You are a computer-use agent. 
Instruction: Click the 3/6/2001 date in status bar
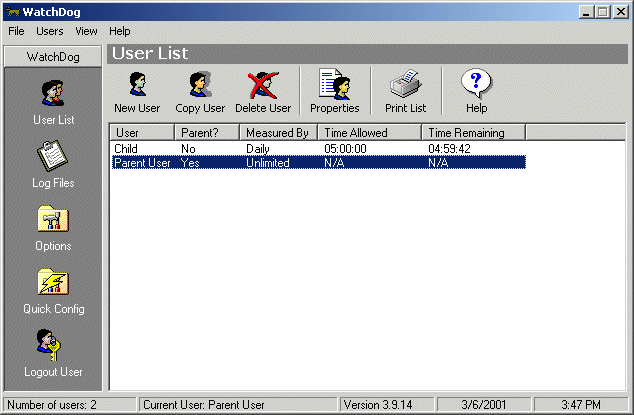click(x=484, y=404)
